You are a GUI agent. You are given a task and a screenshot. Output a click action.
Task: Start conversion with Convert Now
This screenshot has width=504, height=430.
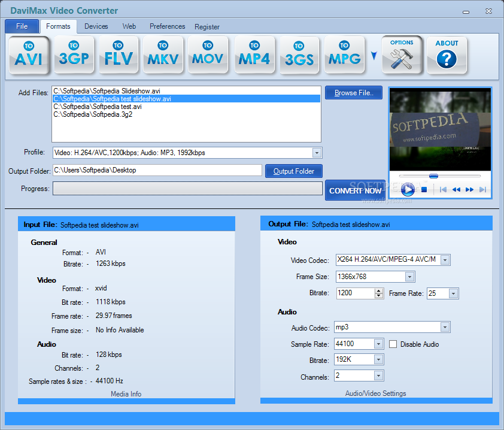click(x=355, y=190)
